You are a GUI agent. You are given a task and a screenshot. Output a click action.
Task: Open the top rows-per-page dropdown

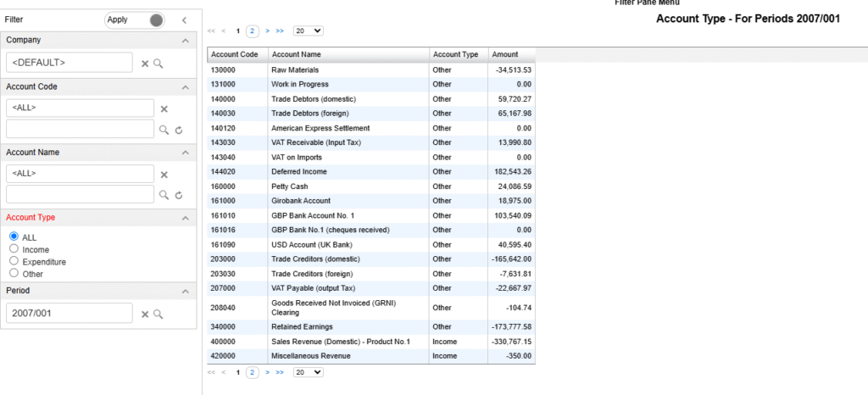point(309,31)
